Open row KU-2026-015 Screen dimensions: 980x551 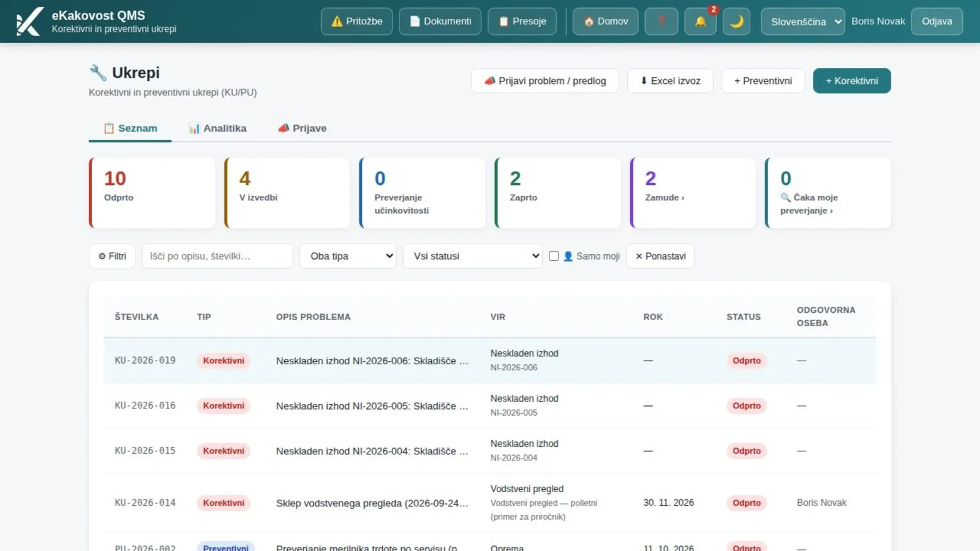489,451
